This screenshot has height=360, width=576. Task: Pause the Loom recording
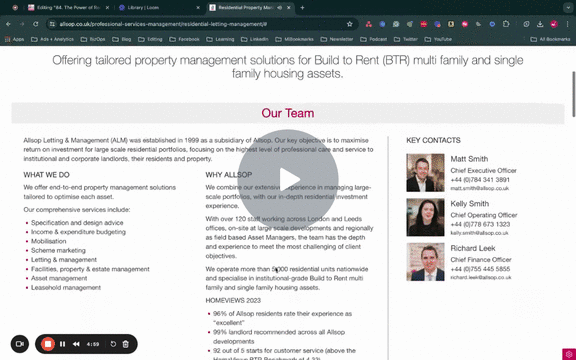[x=62, y=344]
